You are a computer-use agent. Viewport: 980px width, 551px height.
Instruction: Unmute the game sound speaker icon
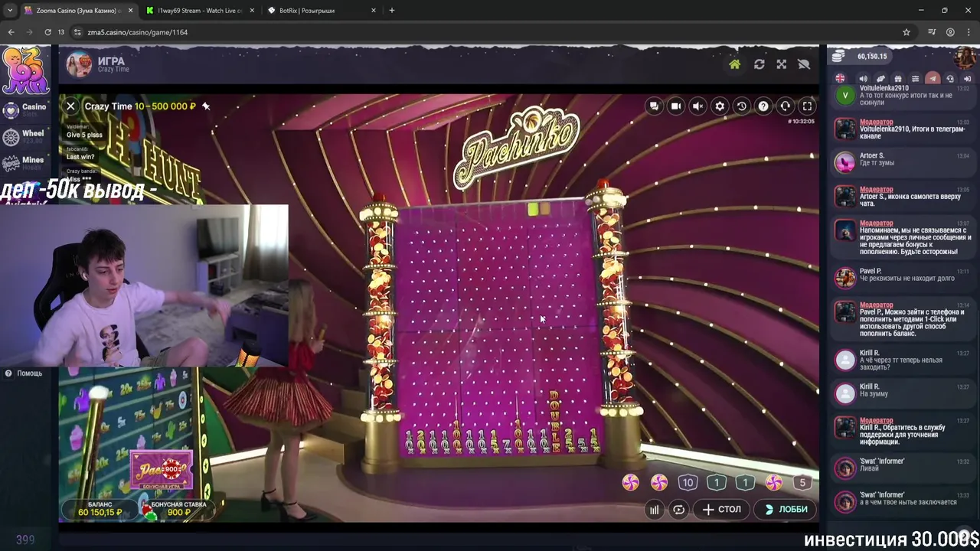[697, 106]
